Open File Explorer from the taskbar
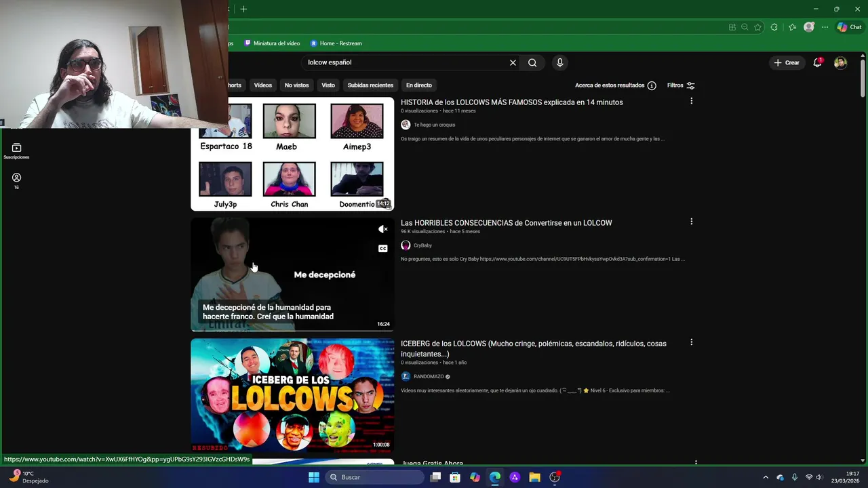Screen dimensions: 868x488 pos(534,477)
